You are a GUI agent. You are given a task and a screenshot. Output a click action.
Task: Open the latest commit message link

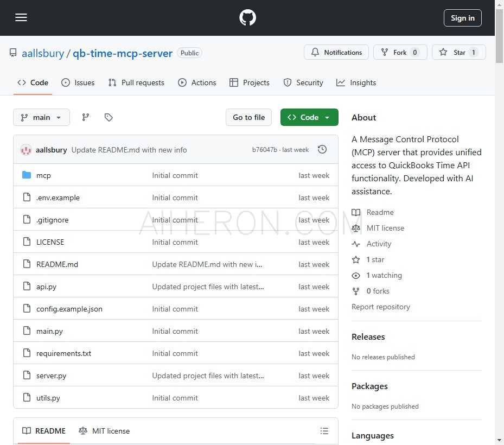tap(129, 150)
